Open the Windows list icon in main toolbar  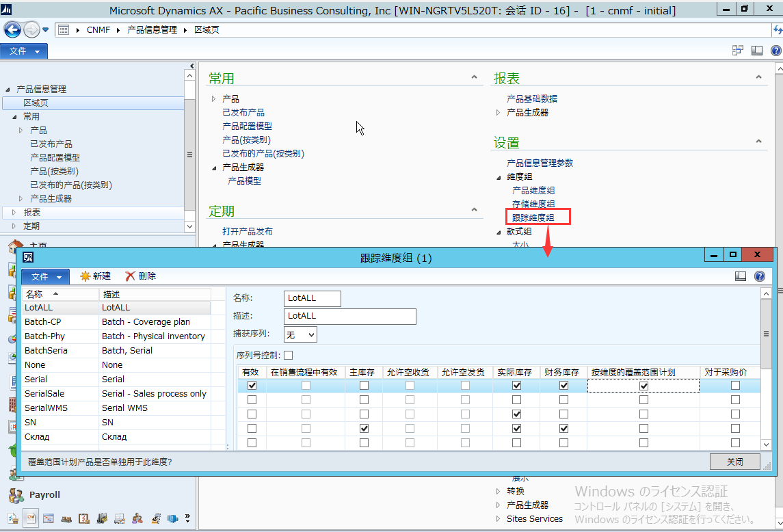[738, 51]
